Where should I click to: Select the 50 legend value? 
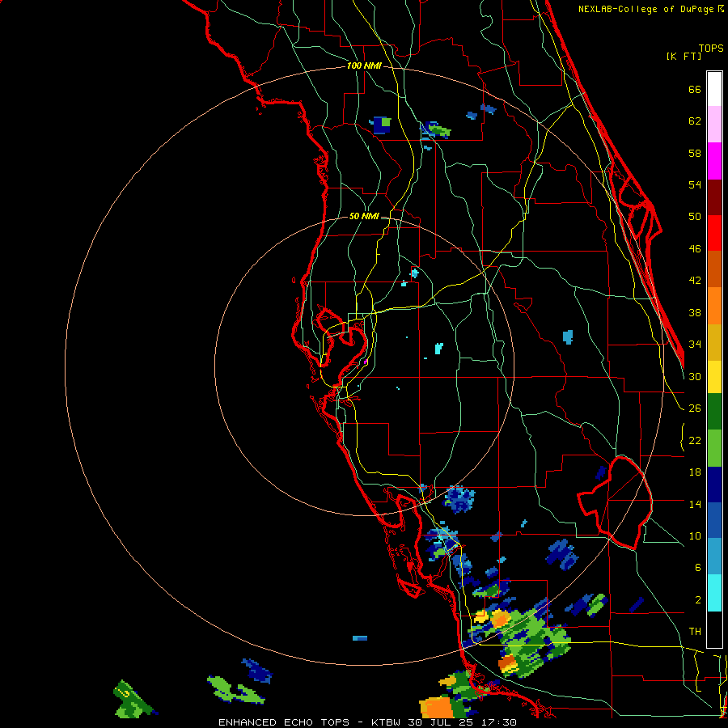pyautogui.click(x=695, y=216)
